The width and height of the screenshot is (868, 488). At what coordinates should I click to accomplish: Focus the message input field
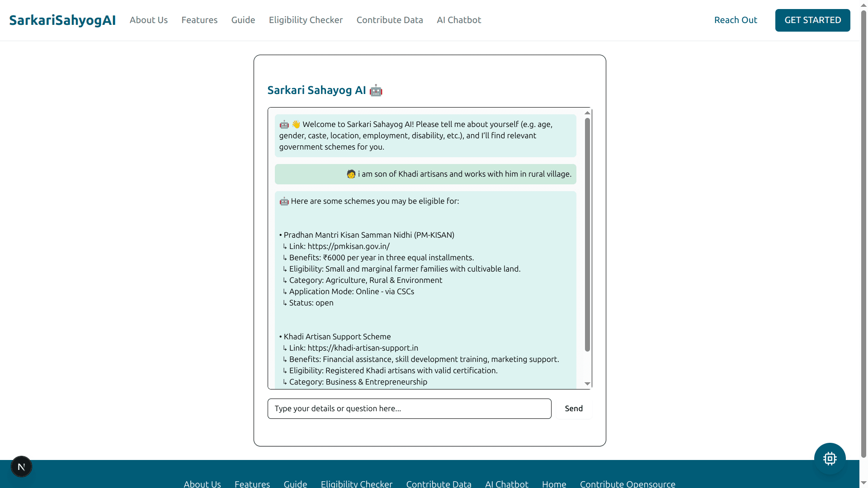pos(409,408)
